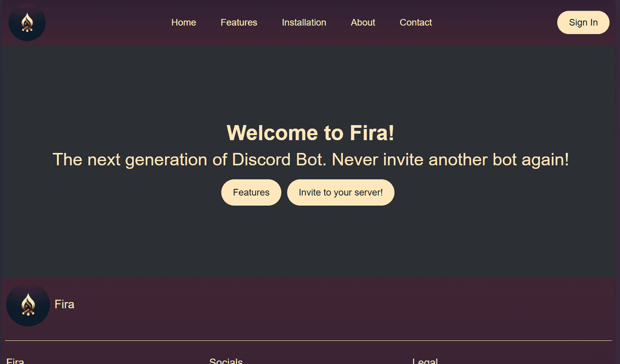Click the Never invite another bot again tagline
The width and height of the screenshot is (620, 364).
(450, 160)
